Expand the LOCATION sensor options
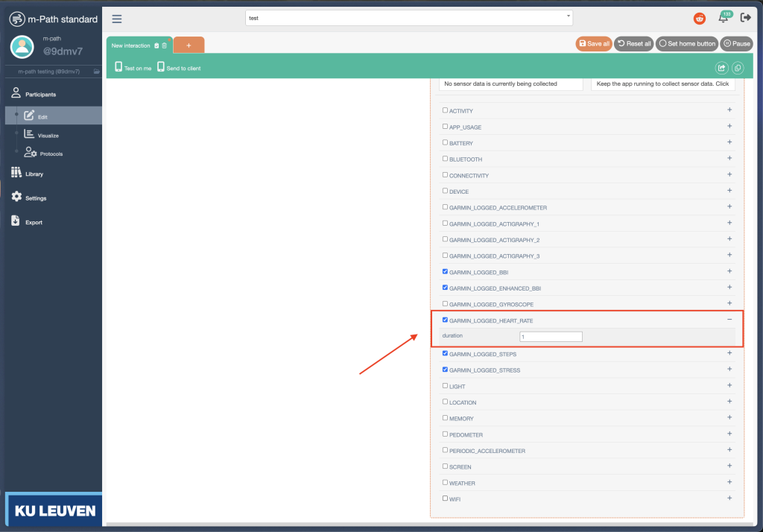Screen dimensions: 763x532 [x=729, y=402]
